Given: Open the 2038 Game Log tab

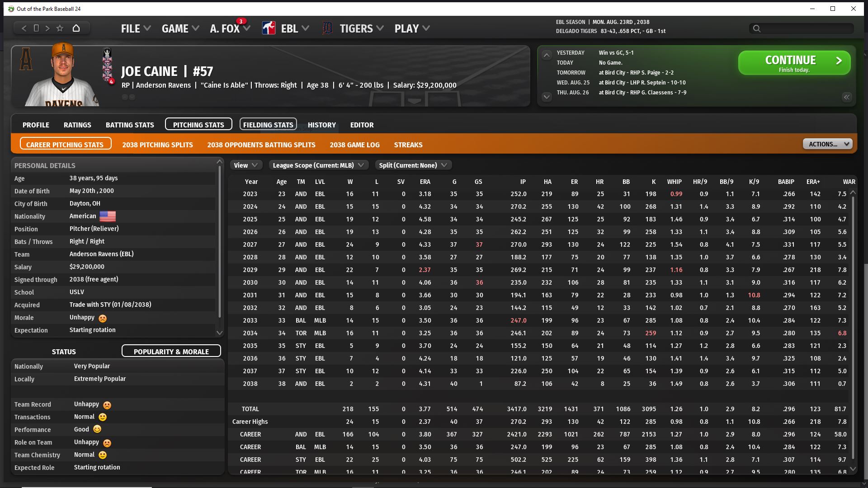Looking at the screenshot, I should (354, 145).
